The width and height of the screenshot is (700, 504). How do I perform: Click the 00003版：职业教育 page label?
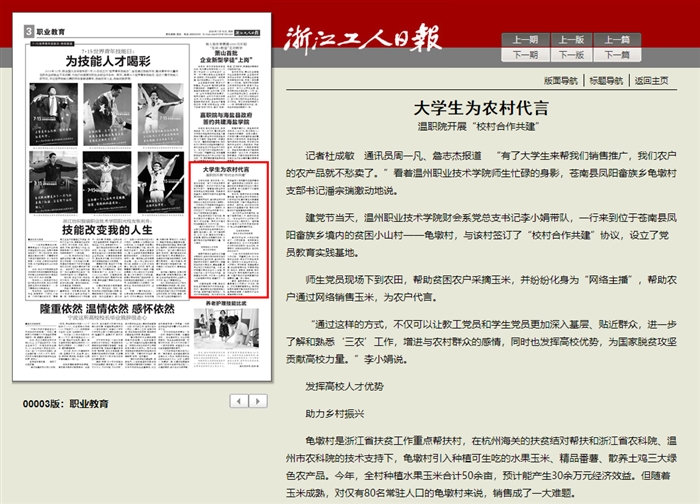point(66,404)
